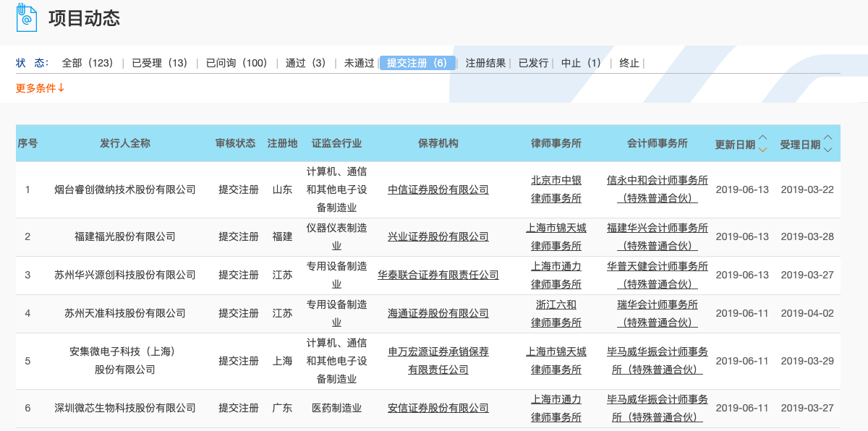
Task: Sort 受理日期 ascending with up arrow
Action: [x=827, y=137]
